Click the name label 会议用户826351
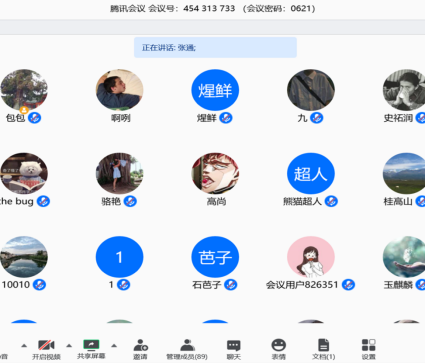 click(302, 285)
